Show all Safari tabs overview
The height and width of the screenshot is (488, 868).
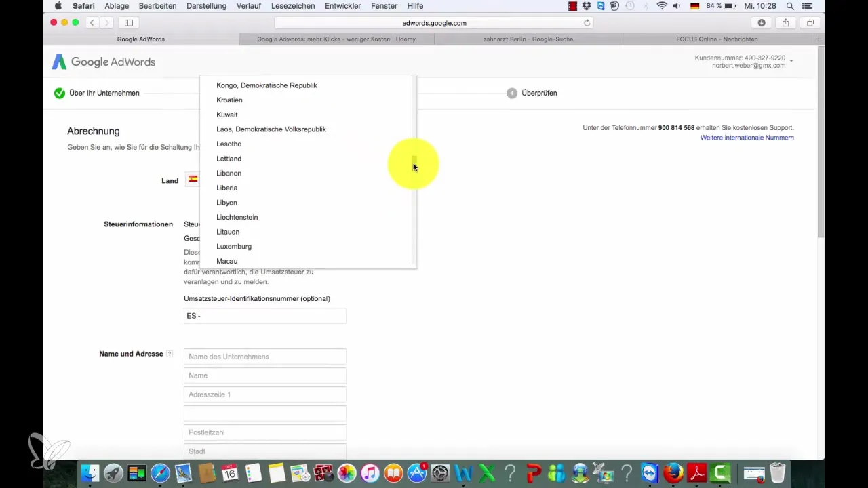pos(810,22)
